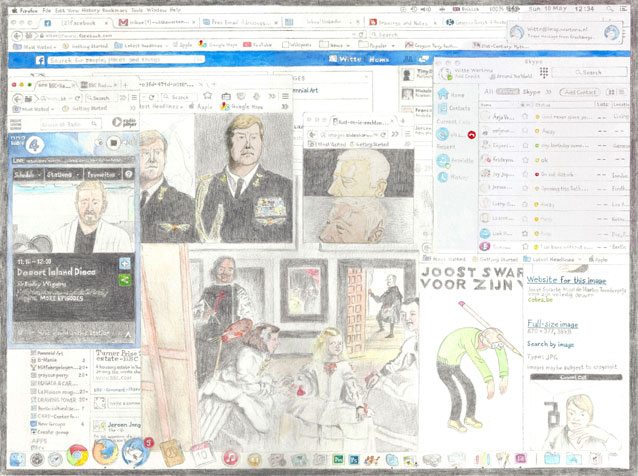Click the Thunderbird new message notification

click(x=565, y=33)
